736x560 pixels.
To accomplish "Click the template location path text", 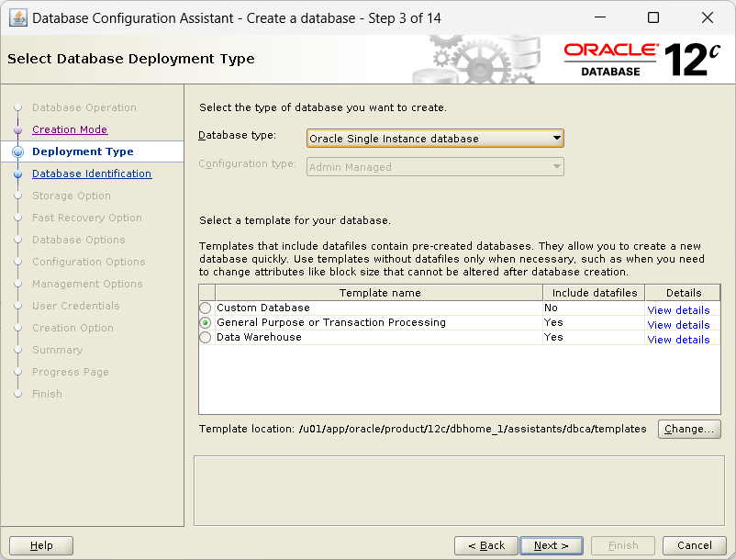I will (473, 429).
